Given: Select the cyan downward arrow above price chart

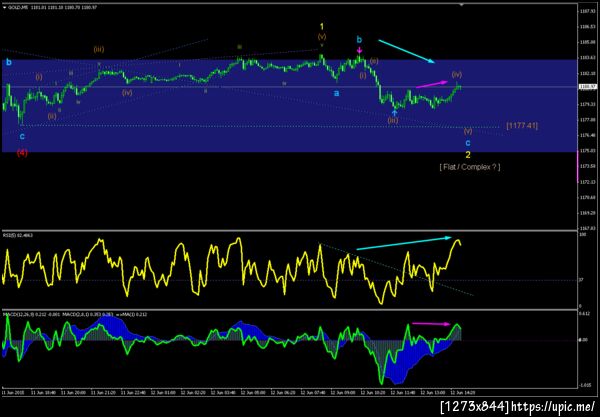Looking at the screenshot, I should (x=406, y=51).
